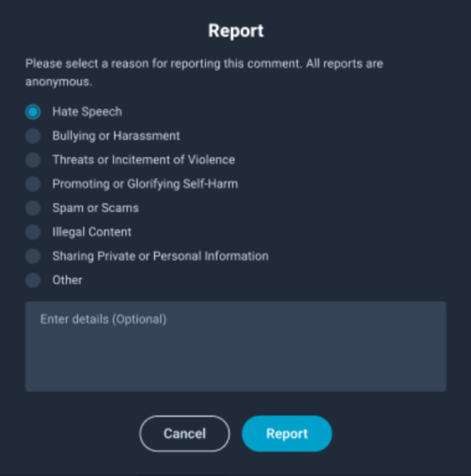Click the anonymous reports instruction text
Image resolution: width=471 pixels, height=476 pixels.
pos(203,70)
